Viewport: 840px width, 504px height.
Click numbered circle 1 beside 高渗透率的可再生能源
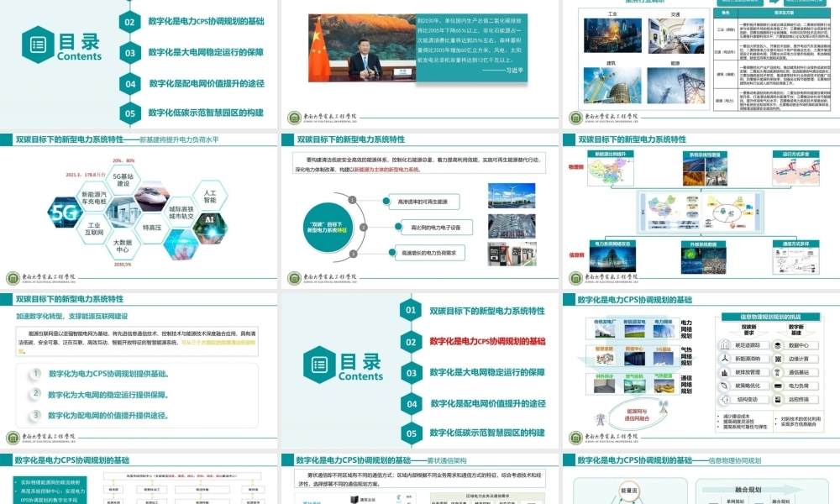coord(353,200)
